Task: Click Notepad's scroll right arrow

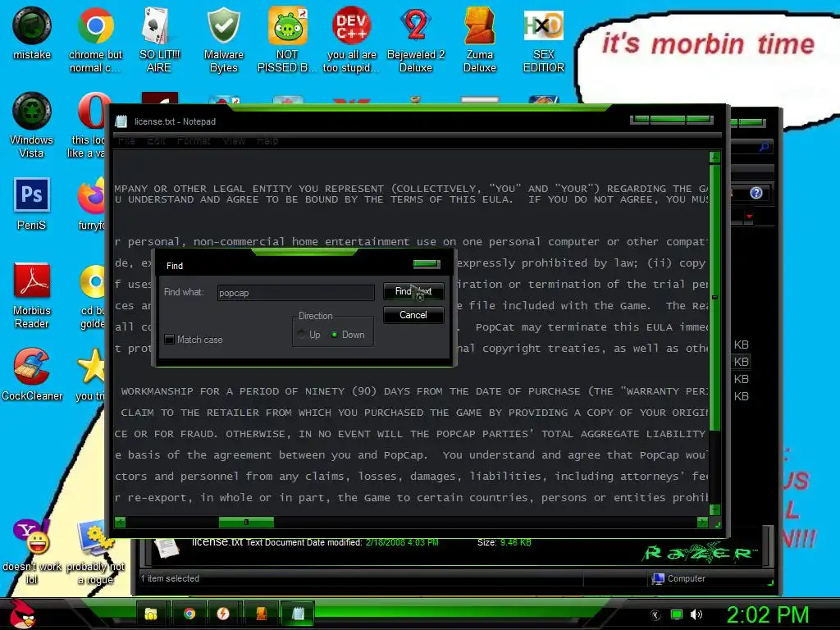Action: pyautogui.click(x=702, y=522)
